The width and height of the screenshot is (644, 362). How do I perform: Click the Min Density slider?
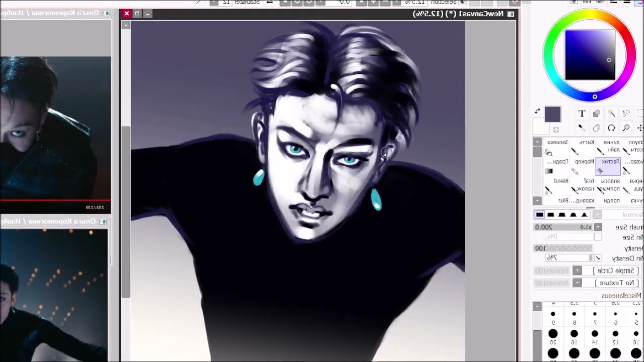pos(569,258)
